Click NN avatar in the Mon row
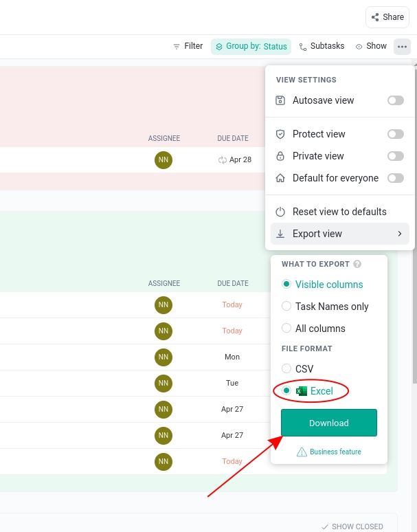 (164, 357)
